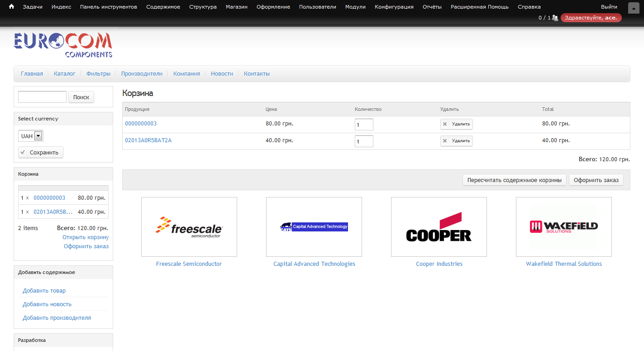Save the selected currency with Сохранить
644x351 pixels.
coord(41,153)
